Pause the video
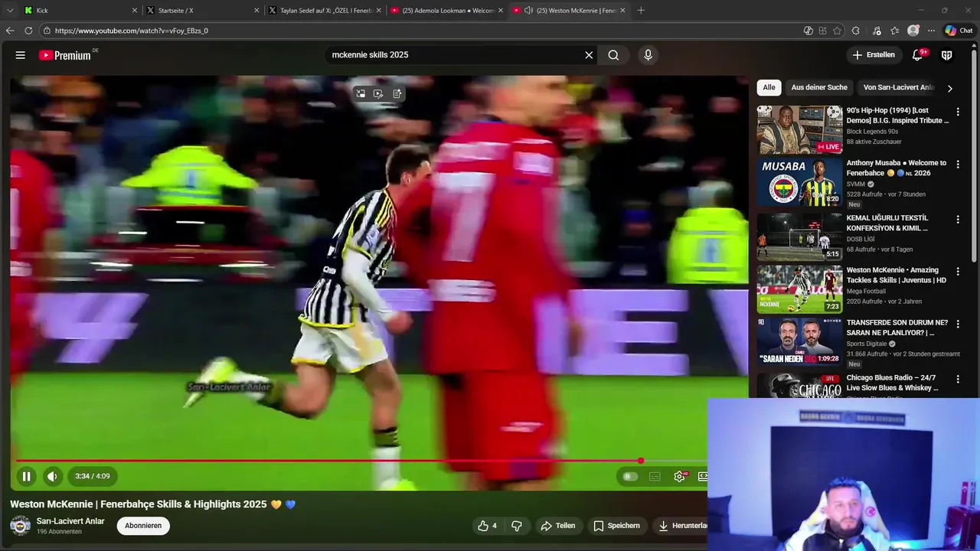Viewport: 980px width, 551px height. click(26, 476)
